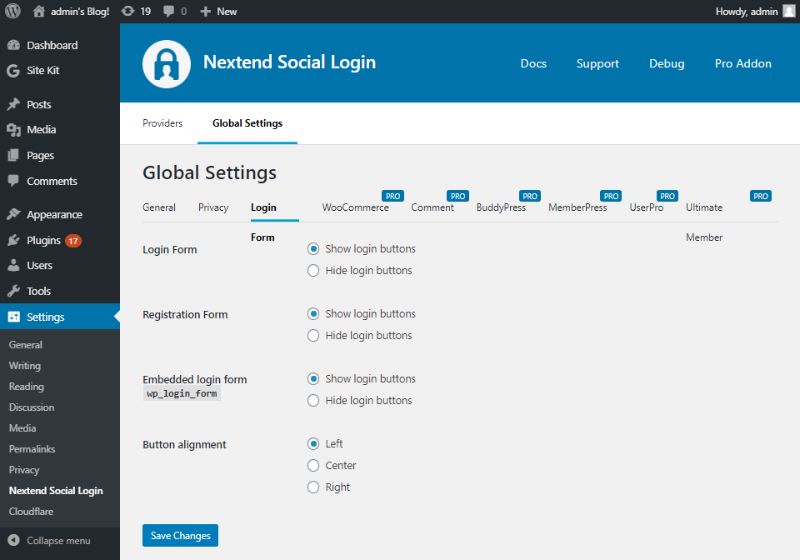Open the Privacy settings sub-tab

pyautogui.click(x=213, y=207)
